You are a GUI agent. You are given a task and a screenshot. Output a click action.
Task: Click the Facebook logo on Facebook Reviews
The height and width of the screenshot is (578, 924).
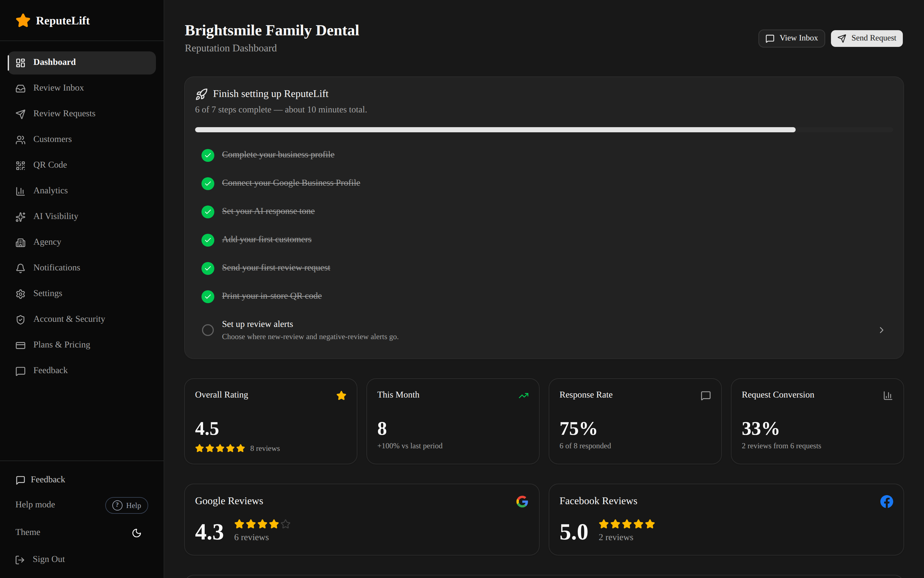pyautogui.click(x=886, y=501)
